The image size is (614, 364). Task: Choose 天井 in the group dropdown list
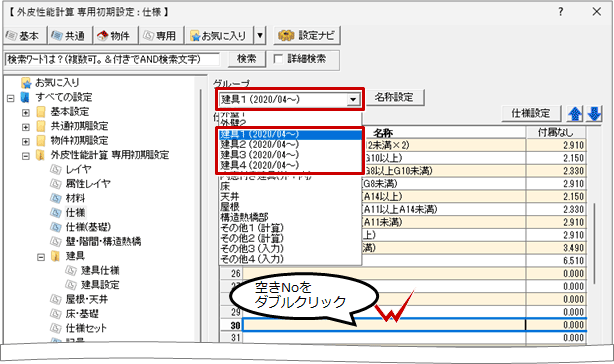290,196
